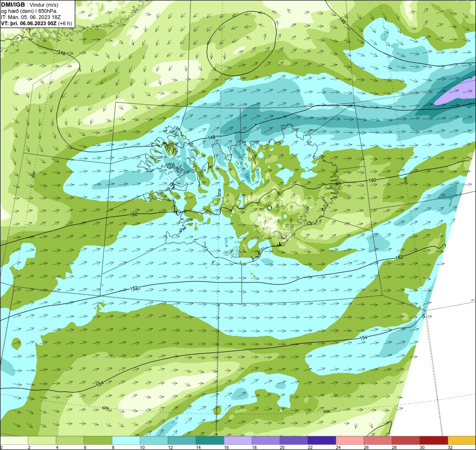Click the 20–22 m/s violet legend swatch
The width and height of the screenshot is (476, 450).
point(294,440)
